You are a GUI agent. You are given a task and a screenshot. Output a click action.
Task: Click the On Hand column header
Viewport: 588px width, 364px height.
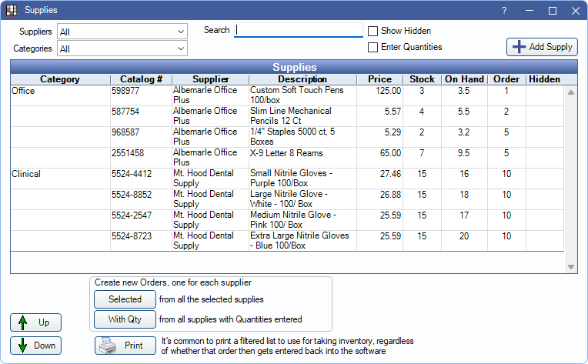coord(464,79)
